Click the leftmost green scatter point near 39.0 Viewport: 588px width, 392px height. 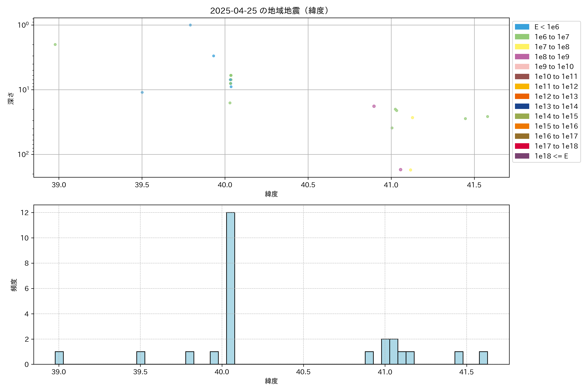tap(55, 44)
